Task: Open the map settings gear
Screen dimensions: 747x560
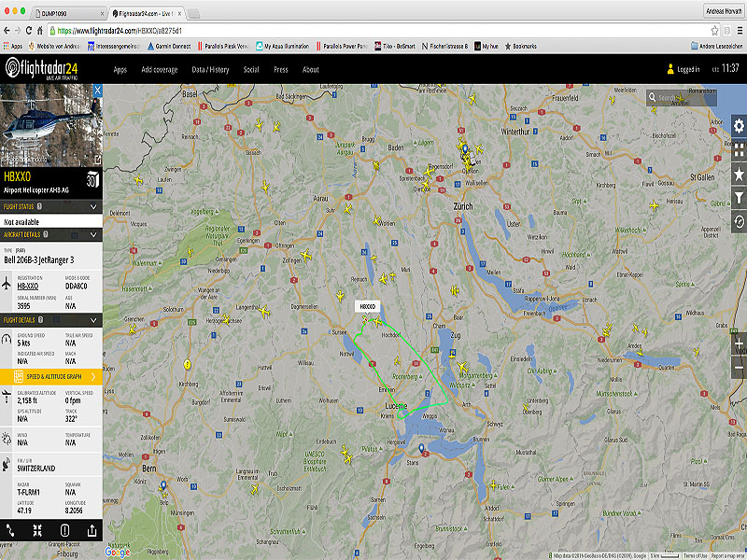Action: coord(739,126)
